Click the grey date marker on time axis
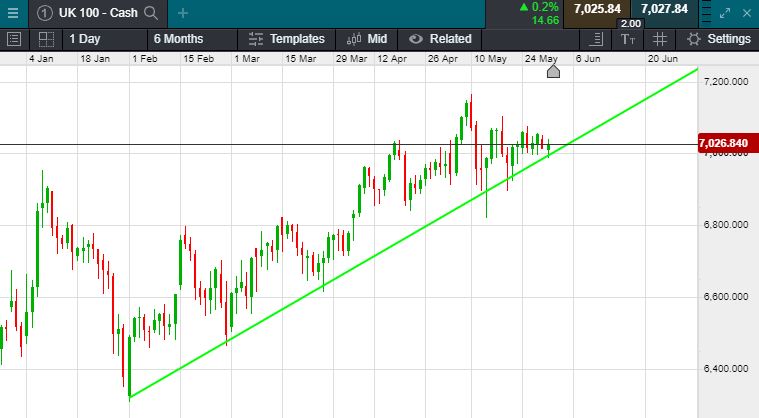The image size is (759, 418). [x=553, y=72]
